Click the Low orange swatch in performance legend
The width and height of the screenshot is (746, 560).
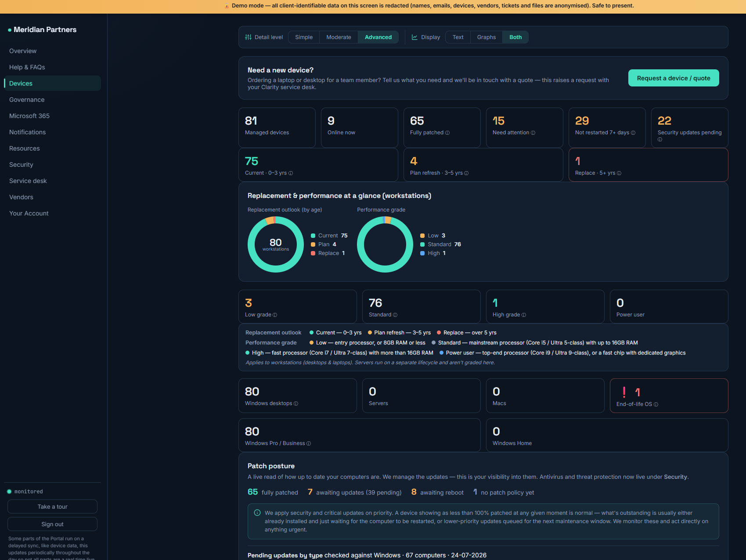[x=422, y=236]
